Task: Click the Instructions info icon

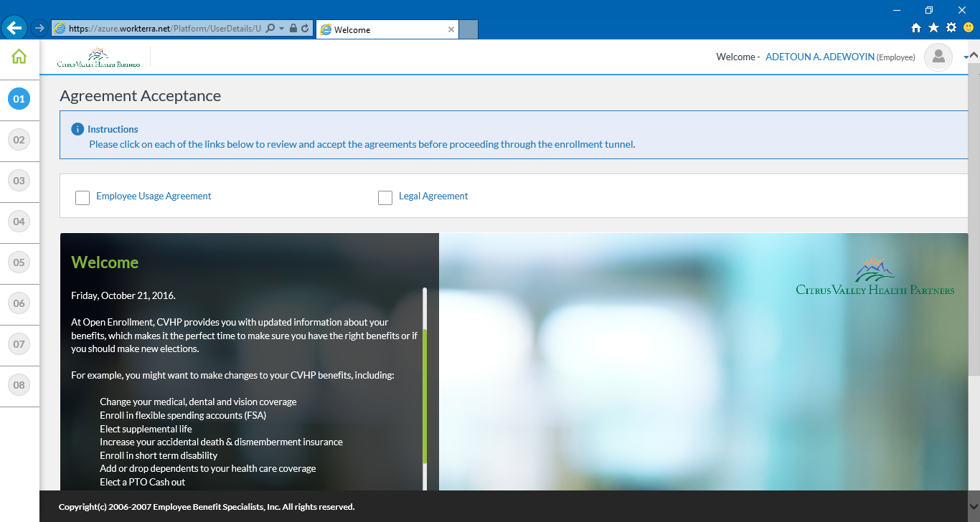Action: click(x=77, y=129)
